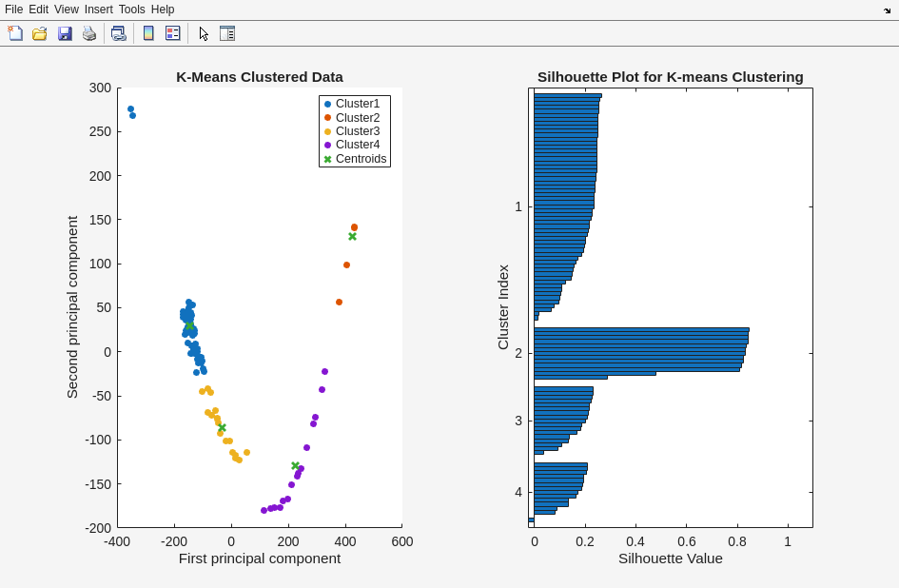Open the Edit menu
This screenshot has width=899, height=588.
point(38,10)
